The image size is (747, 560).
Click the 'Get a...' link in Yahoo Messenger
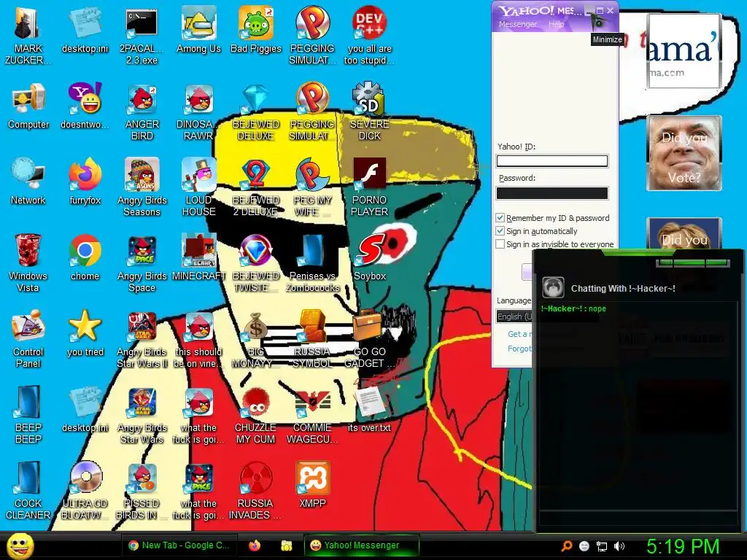[519, 334]
